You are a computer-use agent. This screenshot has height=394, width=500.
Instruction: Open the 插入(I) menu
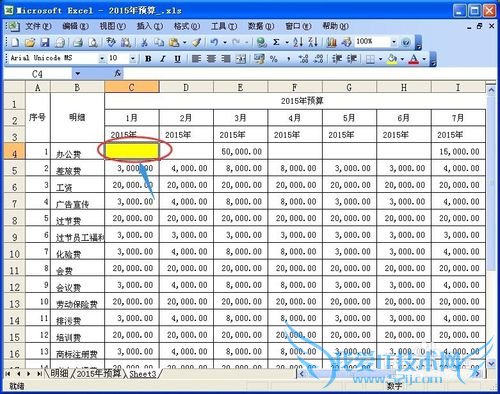(x=150, y=26)
